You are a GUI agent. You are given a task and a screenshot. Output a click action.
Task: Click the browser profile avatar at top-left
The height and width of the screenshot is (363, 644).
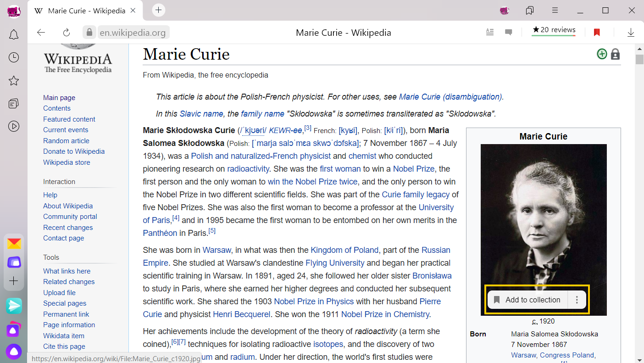(14, 11)
